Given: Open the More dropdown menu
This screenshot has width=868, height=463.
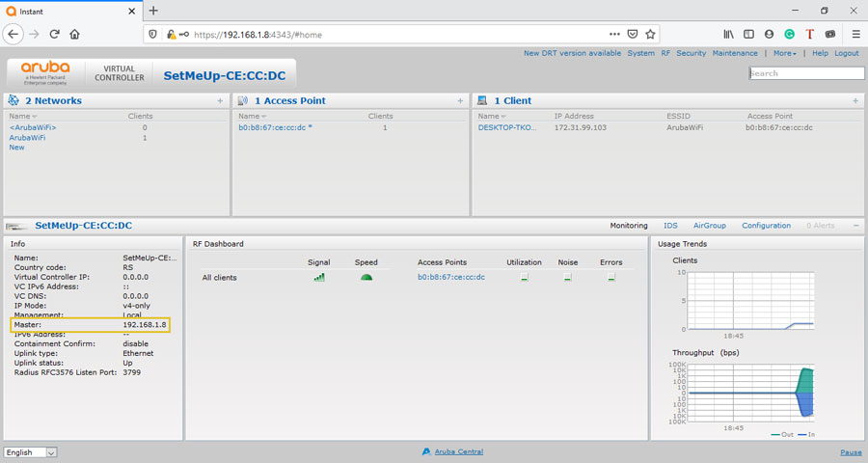Looking at the screenshot, I should pyautogui.click(x=784, y=54).
